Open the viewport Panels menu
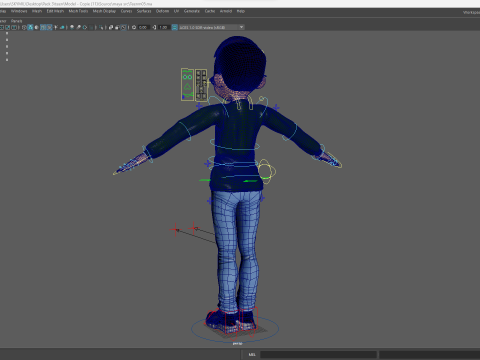 [x=16, y=21]
